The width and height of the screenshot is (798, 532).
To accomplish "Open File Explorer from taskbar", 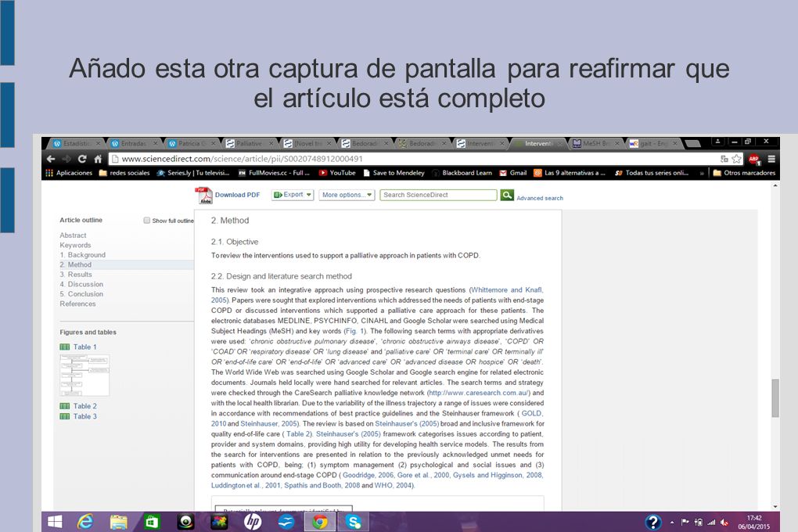I will [x=119, y=522].
